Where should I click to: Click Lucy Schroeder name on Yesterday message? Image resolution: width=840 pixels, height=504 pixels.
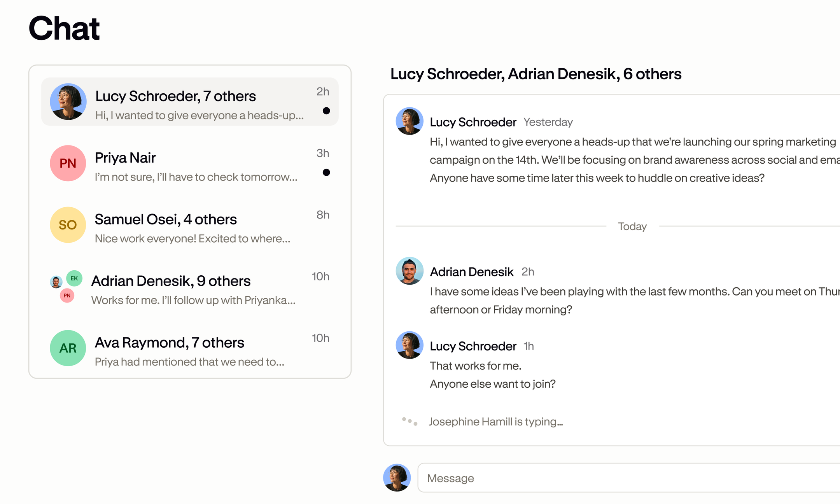[x=473, y=122]
